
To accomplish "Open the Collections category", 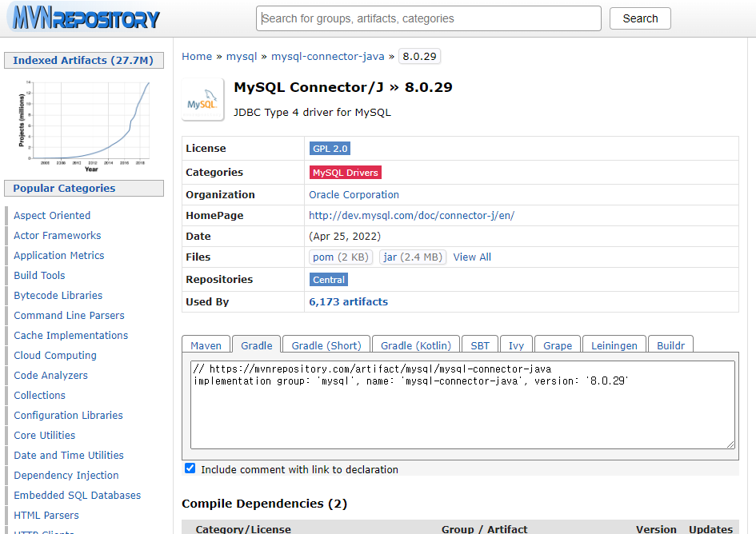I will click(x=39, y=395).
